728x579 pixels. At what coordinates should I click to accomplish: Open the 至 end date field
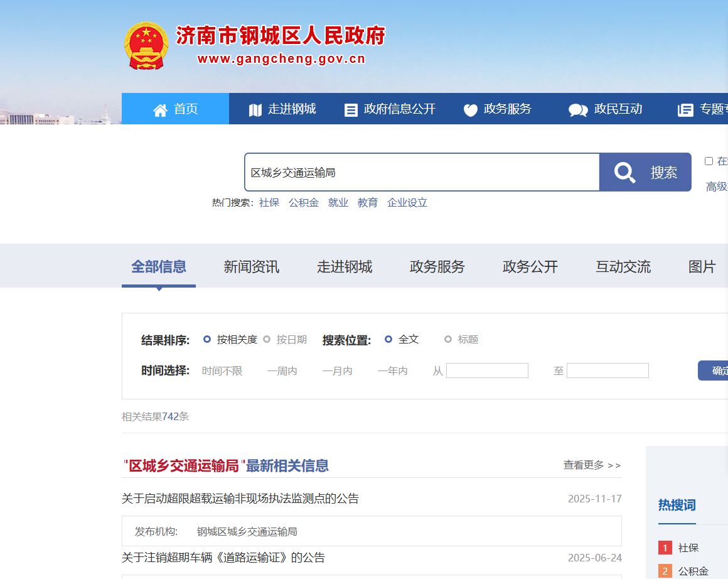pos(608,371)
